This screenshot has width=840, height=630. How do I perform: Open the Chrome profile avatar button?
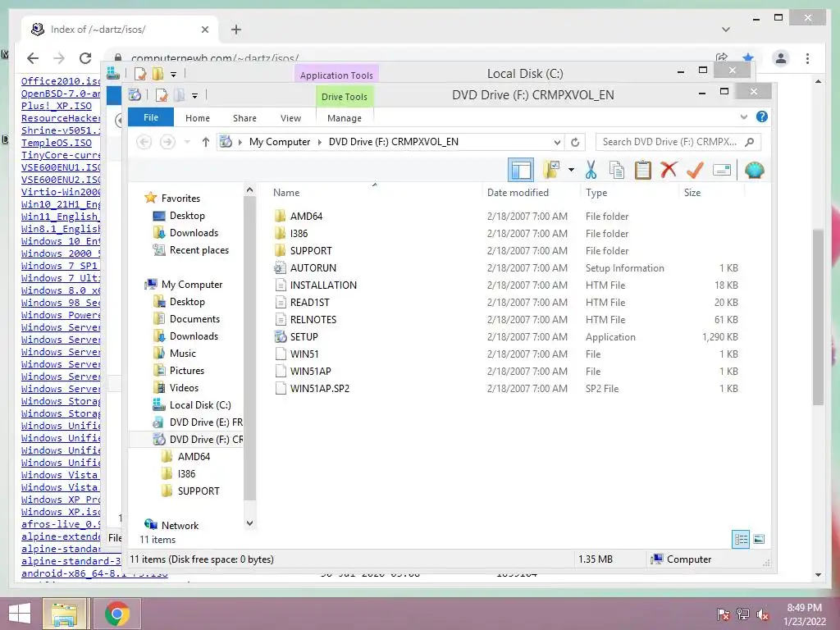781,58
